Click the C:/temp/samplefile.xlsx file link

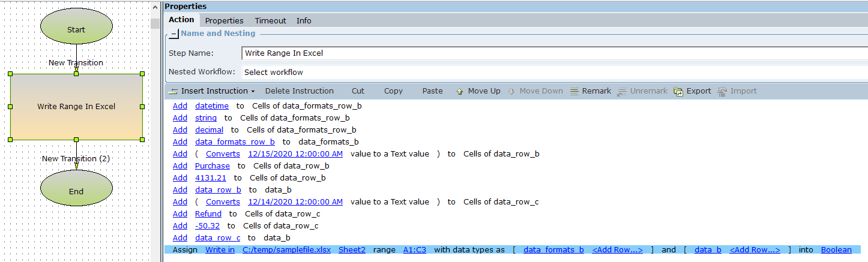286,250
